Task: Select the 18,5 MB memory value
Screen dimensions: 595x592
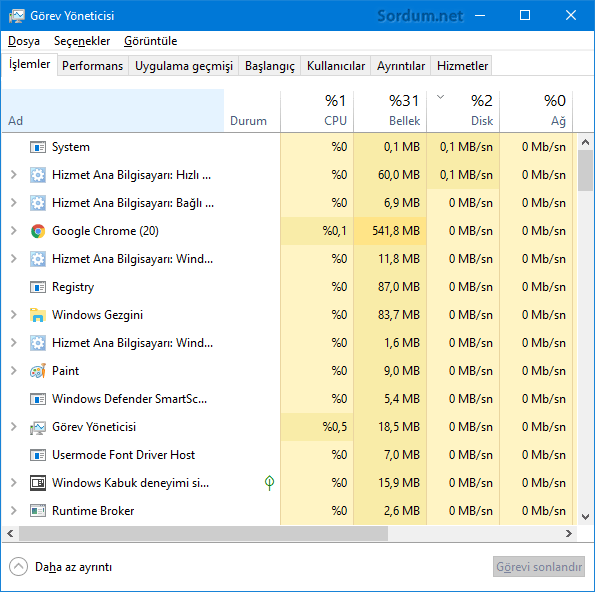Action: click(399, 427)
